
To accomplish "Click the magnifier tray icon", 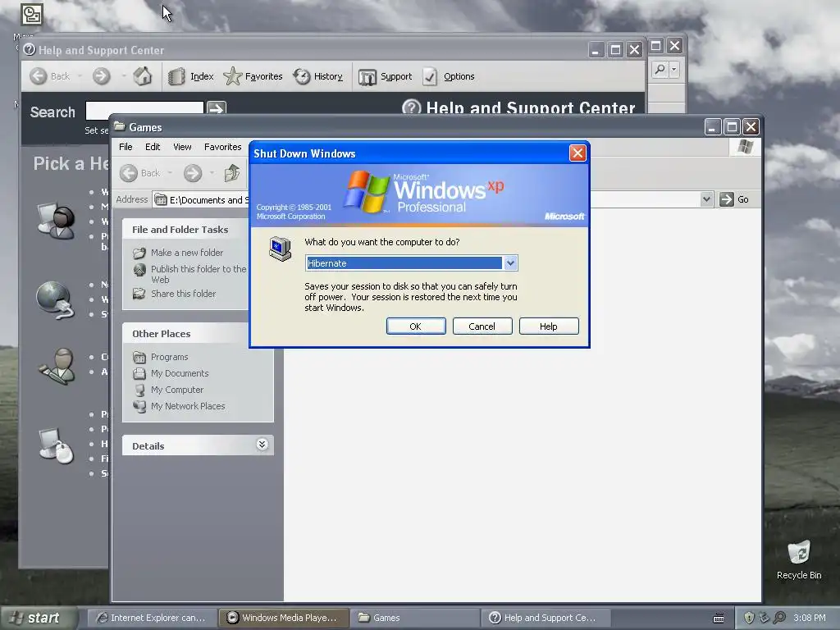I will click(779, 618).
